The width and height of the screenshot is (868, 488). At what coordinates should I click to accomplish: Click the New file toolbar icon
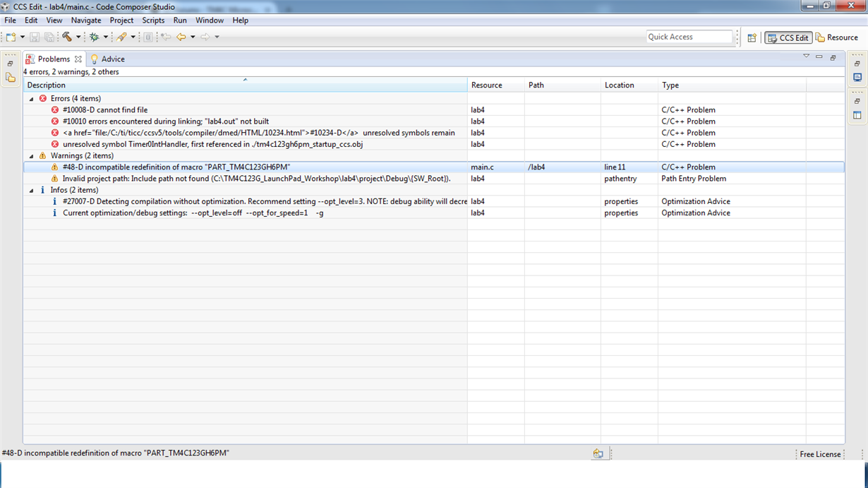coord(11,37)
